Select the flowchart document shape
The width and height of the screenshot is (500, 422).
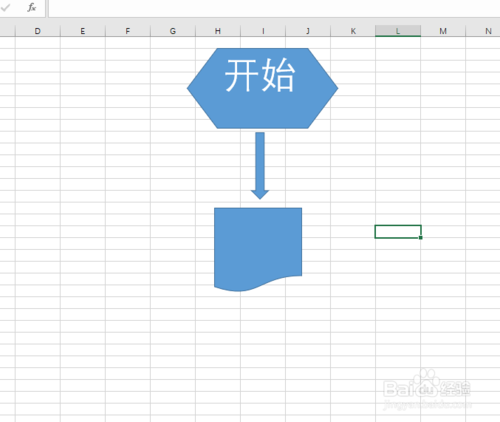[258, 249]
